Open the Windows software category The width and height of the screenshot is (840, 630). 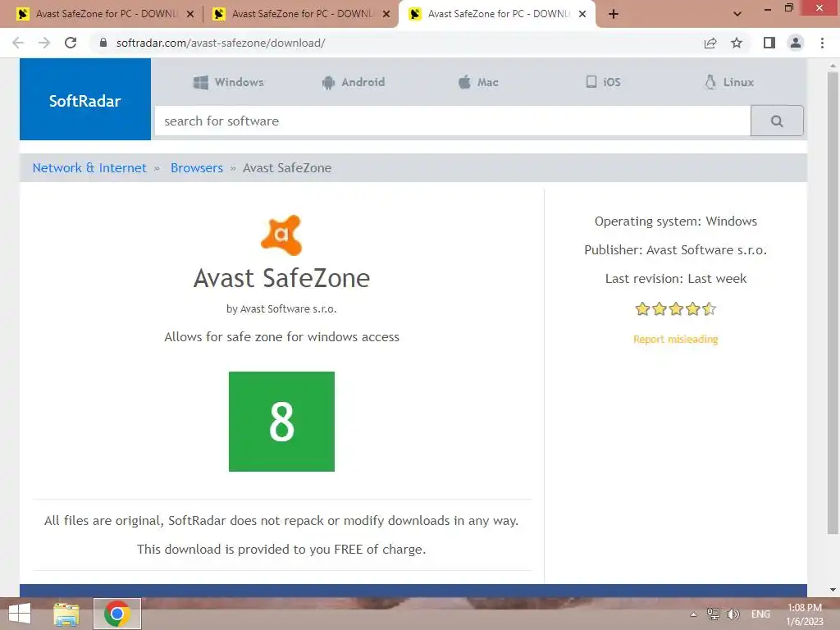tap(228, 82)
